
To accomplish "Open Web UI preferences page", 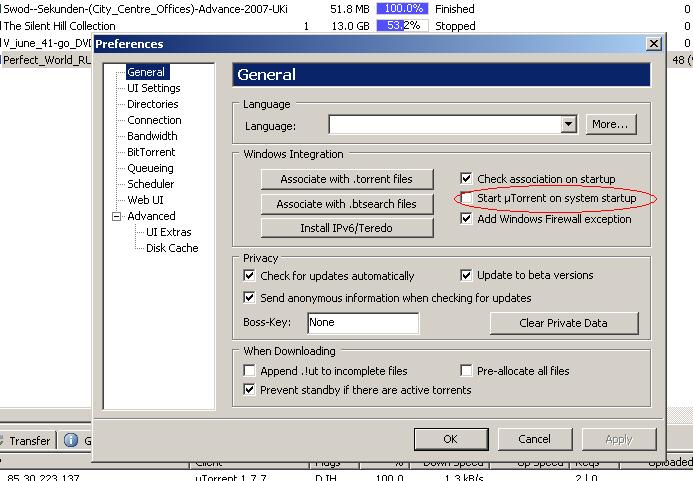I will (145, 200).
